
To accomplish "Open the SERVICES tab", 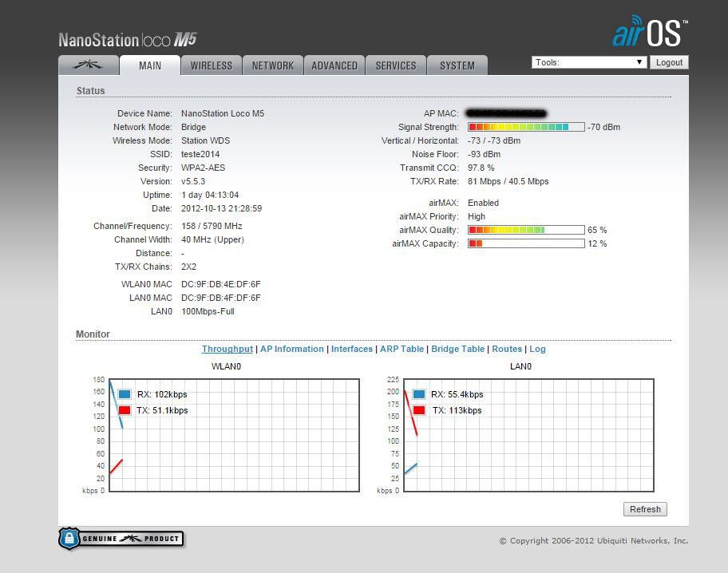I will point(396,65).
